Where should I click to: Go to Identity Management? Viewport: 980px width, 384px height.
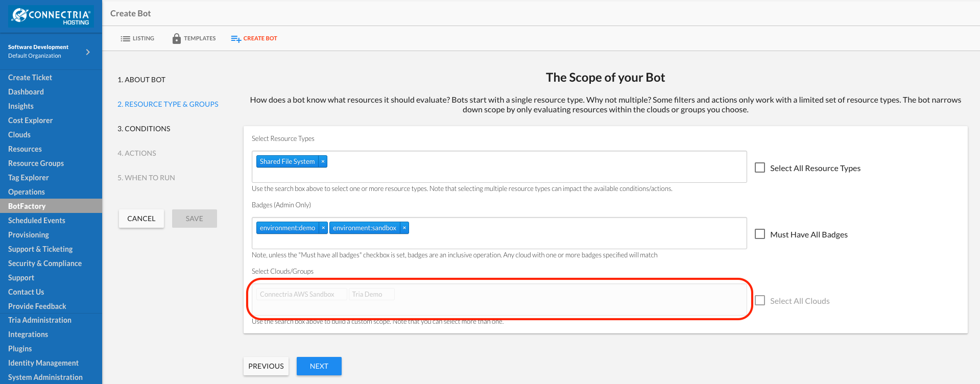(43, 363)
